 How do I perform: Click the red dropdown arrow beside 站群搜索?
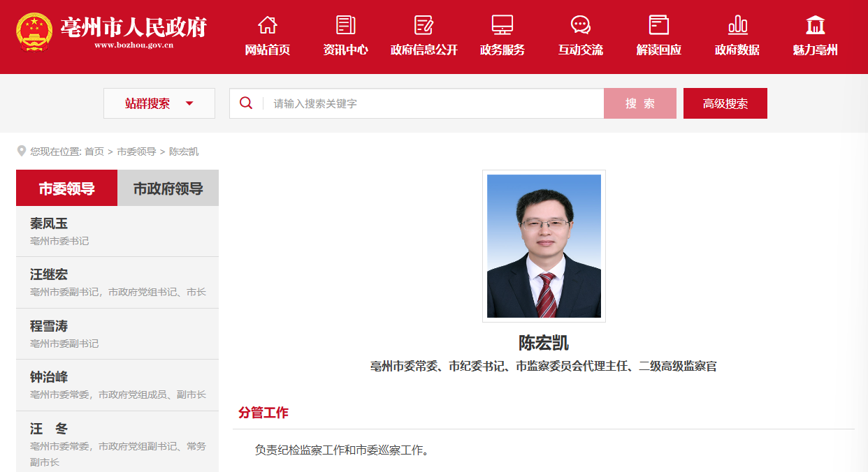[x=189, y=103]
